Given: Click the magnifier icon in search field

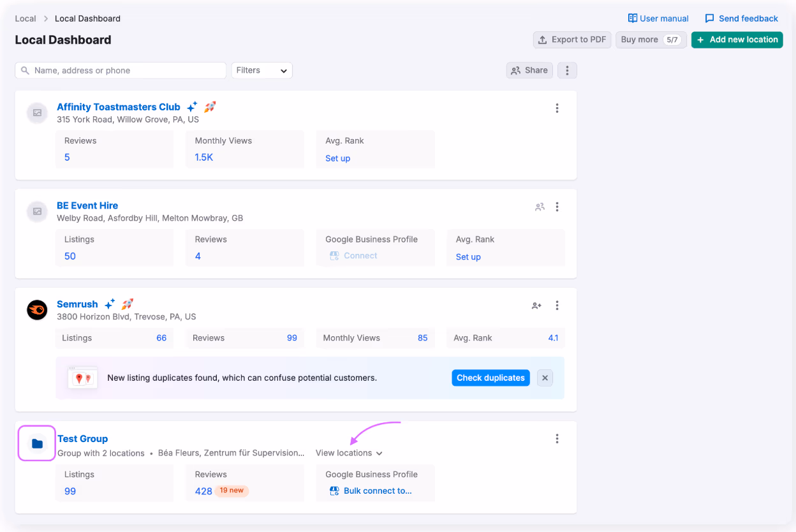Looking at the screenshot, I should click(x=26, y=70).
